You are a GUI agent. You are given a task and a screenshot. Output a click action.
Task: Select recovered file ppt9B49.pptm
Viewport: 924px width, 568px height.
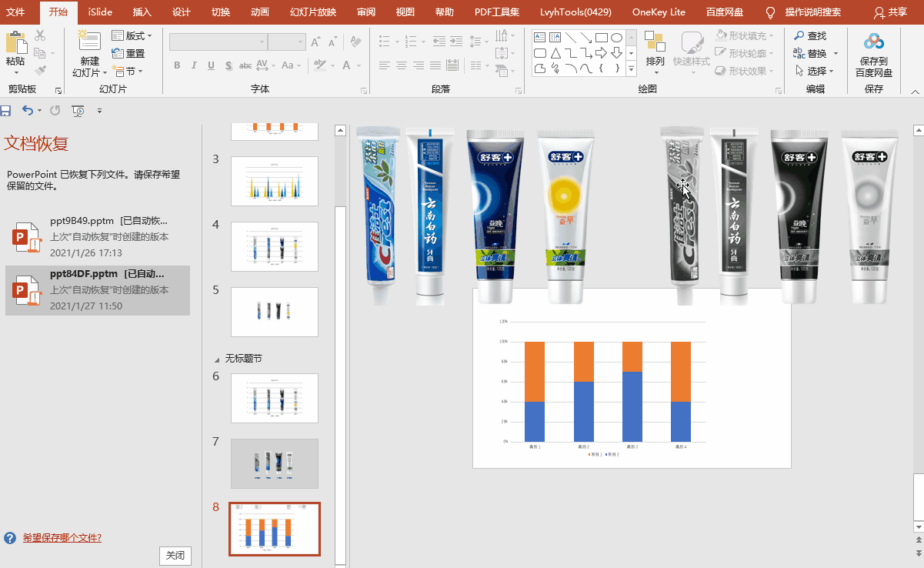pyautogui.click(x=98, y=236)
